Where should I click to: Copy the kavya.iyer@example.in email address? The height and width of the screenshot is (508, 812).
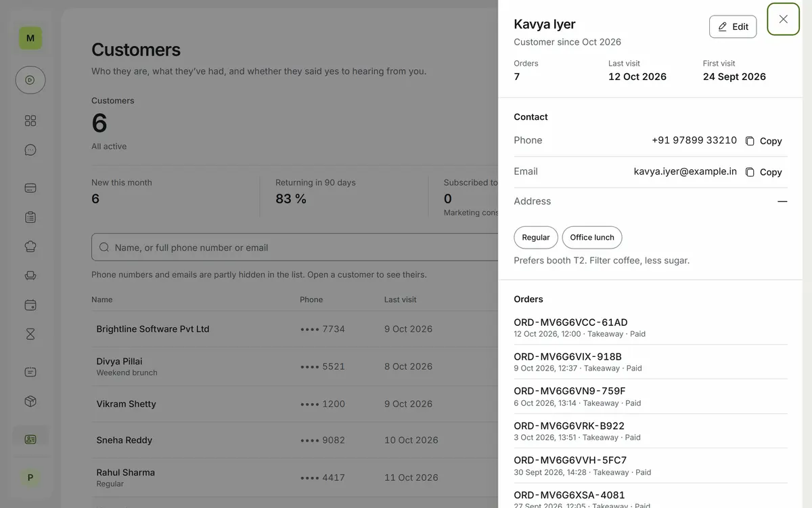(764, 172)
